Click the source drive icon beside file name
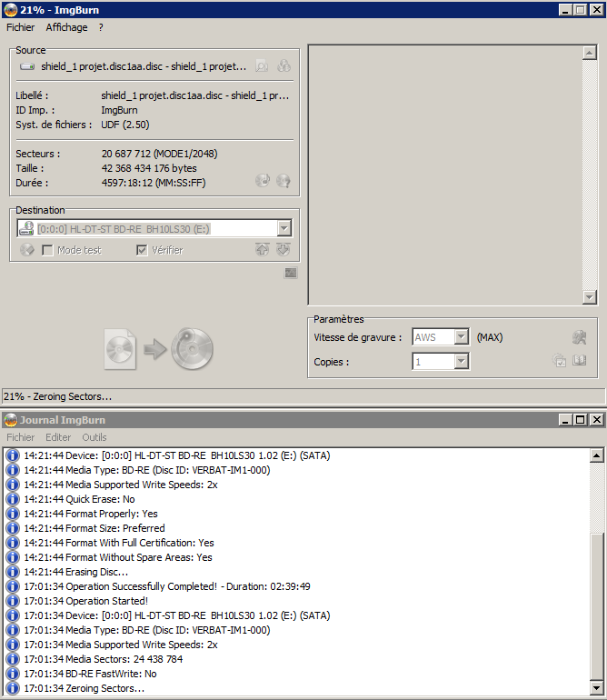 tap(27, 66)
